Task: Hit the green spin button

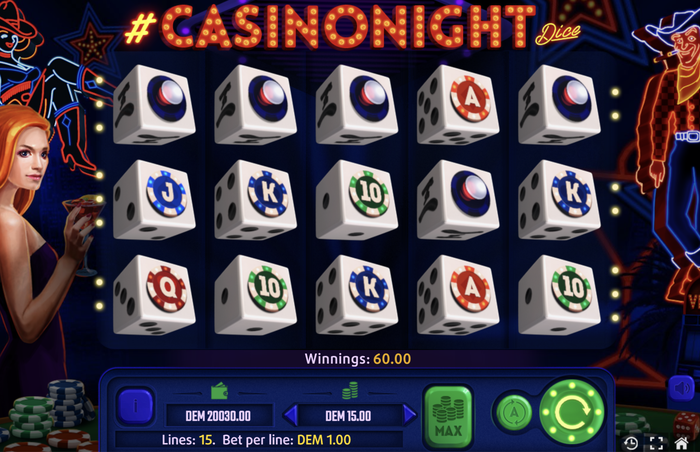Action: [572, 411]
